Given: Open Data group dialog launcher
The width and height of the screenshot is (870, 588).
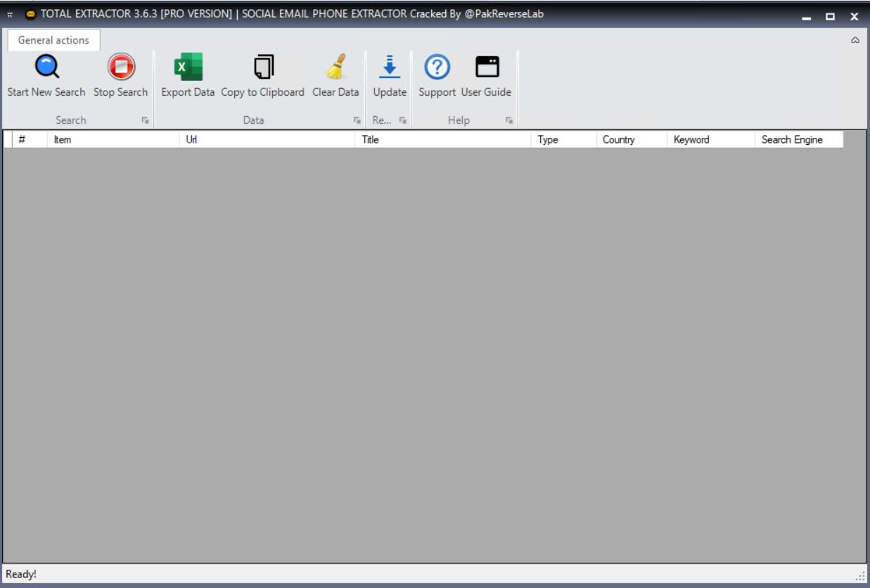Looking at the screenshot, I should point(357,120).
